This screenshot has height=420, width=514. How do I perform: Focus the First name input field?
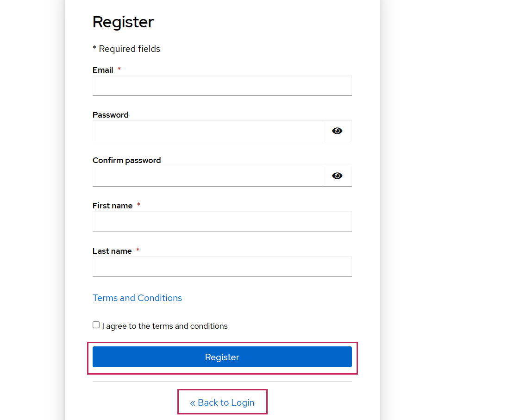tap(222, 222)
